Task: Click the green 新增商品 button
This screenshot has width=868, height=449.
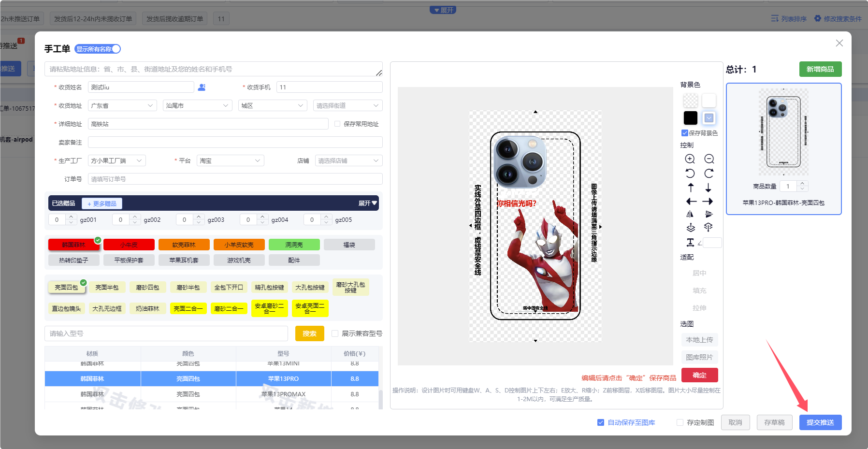Action: click(820, 69)
